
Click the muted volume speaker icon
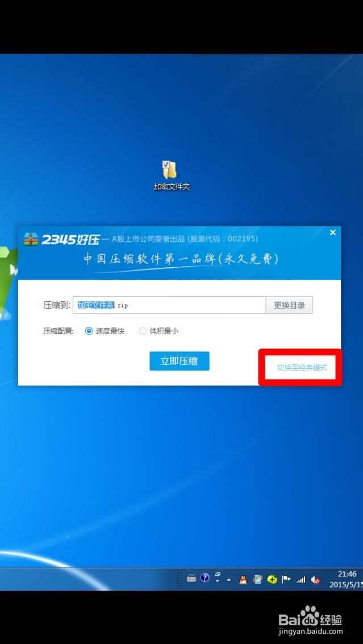coord(315,579)
